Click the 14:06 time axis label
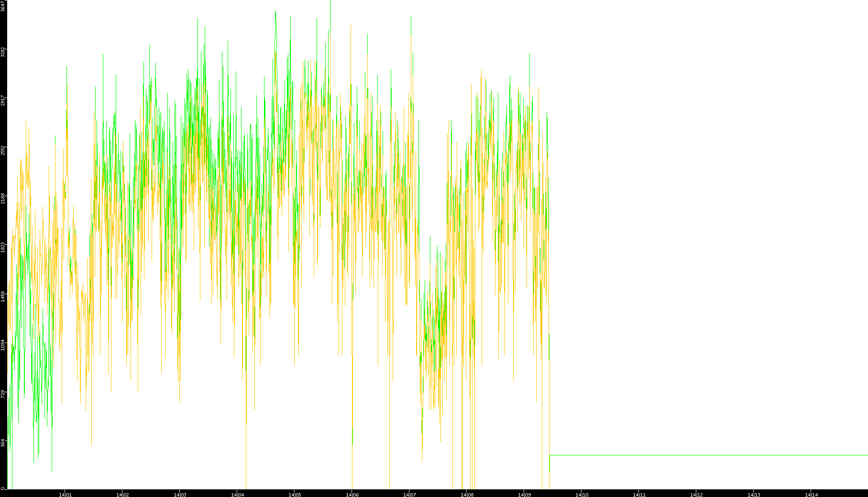Screen dimensions: 868x497 pos(352,495)
